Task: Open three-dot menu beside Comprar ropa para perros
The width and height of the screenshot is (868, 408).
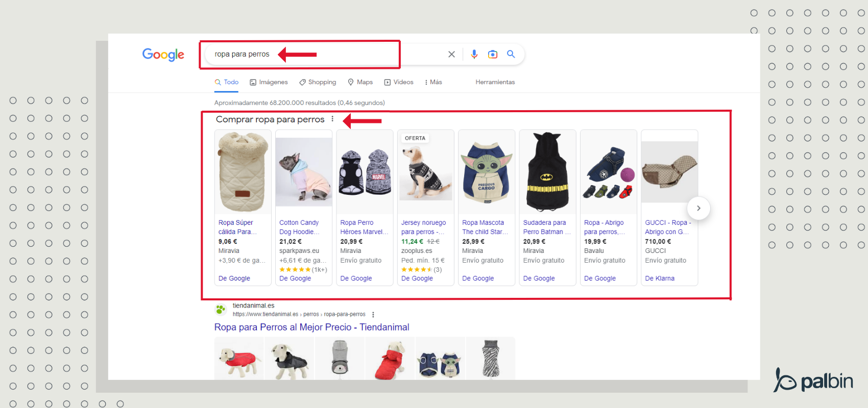Action: pyautogui.click(x=332, y=119)
